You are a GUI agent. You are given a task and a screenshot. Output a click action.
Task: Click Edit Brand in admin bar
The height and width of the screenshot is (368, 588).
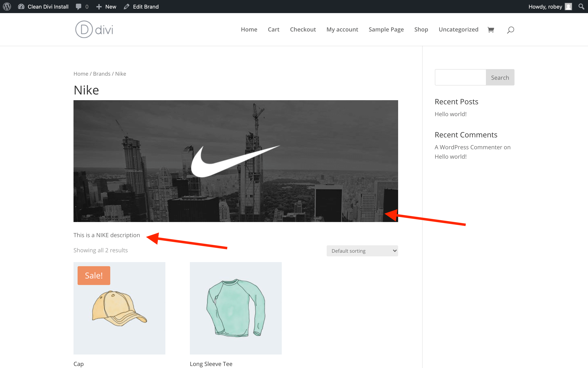[141, 7]
